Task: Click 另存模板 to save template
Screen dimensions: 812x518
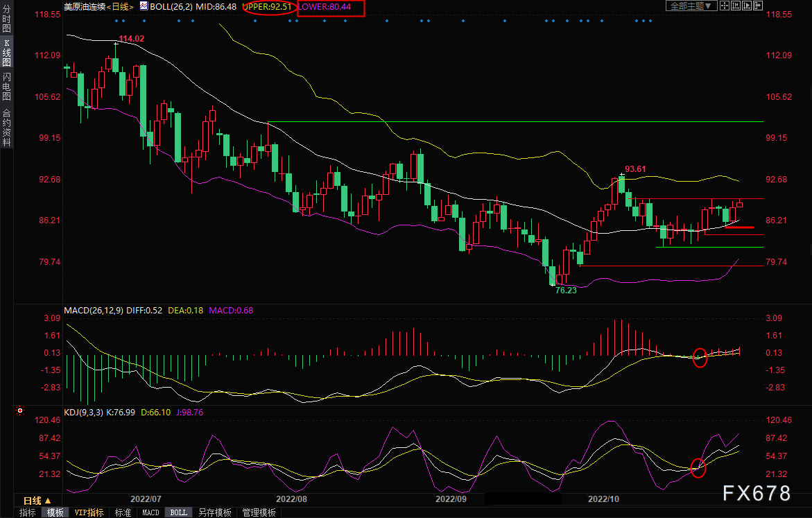Action: coord(215,512)
